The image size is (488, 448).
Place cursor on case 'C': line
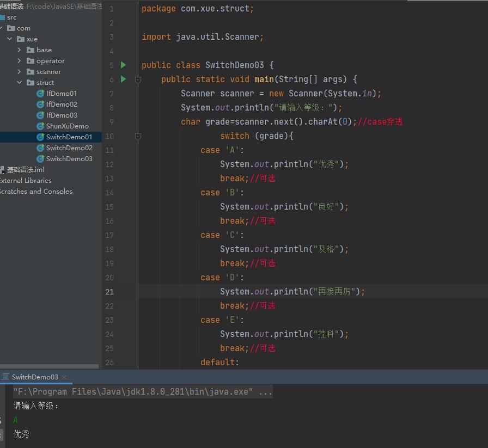click(222, 235)
